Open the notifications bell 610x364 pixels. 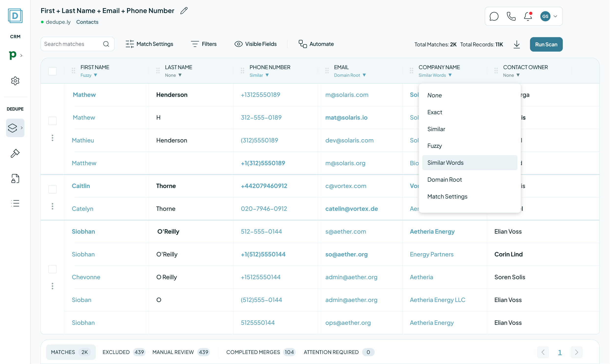528,16
